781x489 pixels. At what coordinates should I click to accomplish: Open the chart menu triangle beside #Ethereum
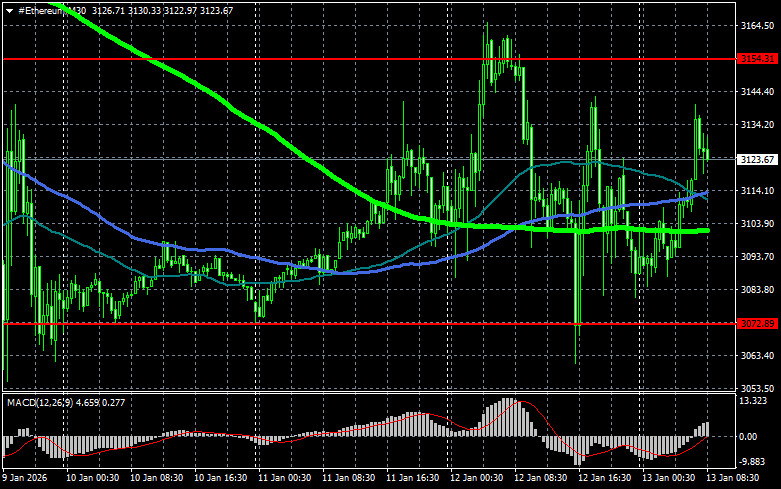[9, 11]
